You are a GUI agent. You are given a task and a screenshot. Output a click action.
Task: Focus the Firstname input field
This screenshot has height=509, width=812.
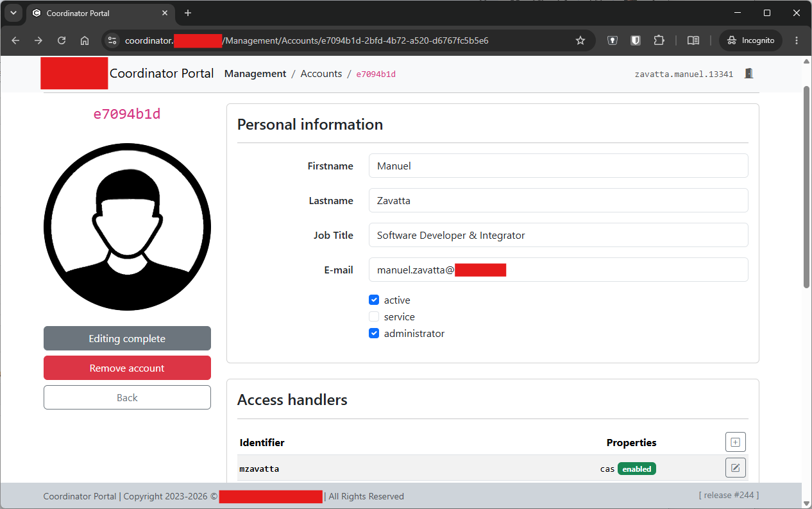tap(558, 166)
